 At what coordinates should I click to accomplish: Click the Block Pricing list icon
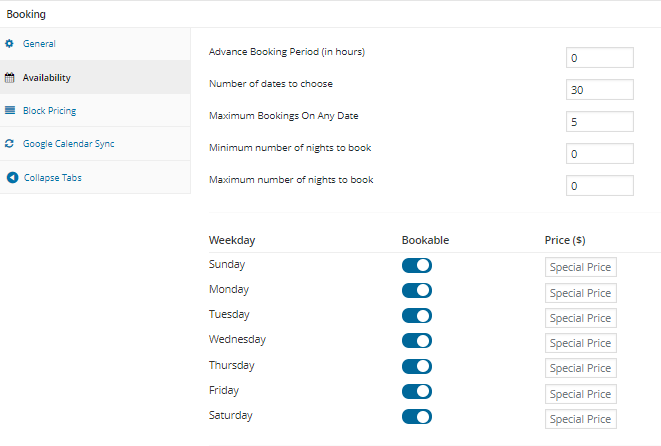click(x=10, y=111)
